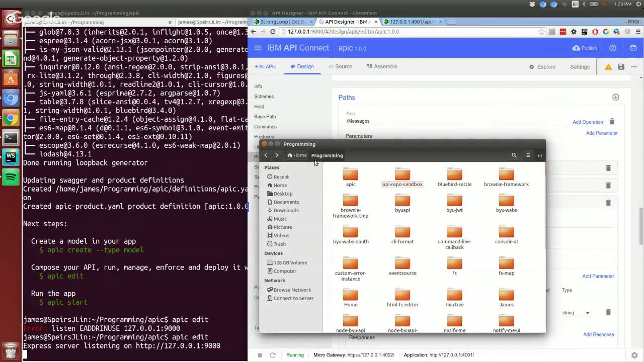Open WebStorm from the Ubuntu launcher
644x362 pixels.
11,157
